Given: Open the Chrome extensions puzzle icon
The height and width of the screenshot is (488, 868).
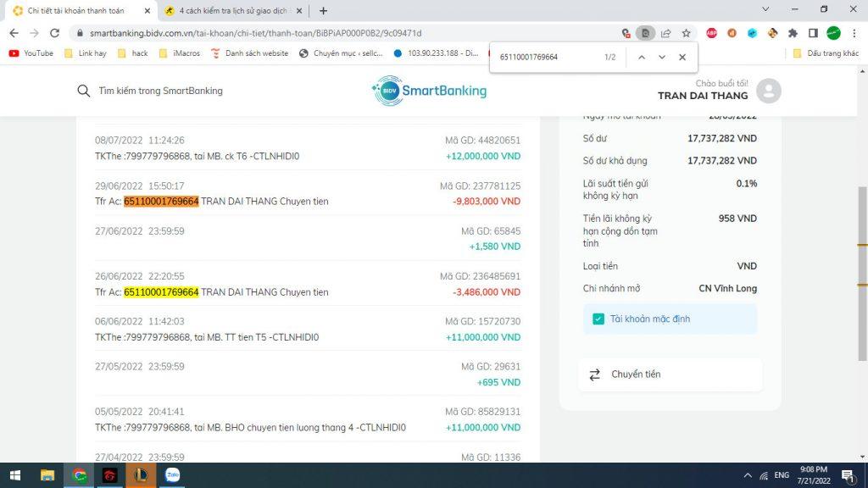Looking at the screenshot, I should point(793,33).
